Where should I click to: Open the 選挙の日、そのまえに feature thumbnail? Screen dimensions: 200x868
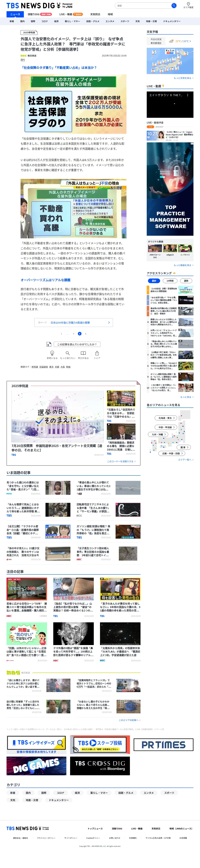(58, 416)
